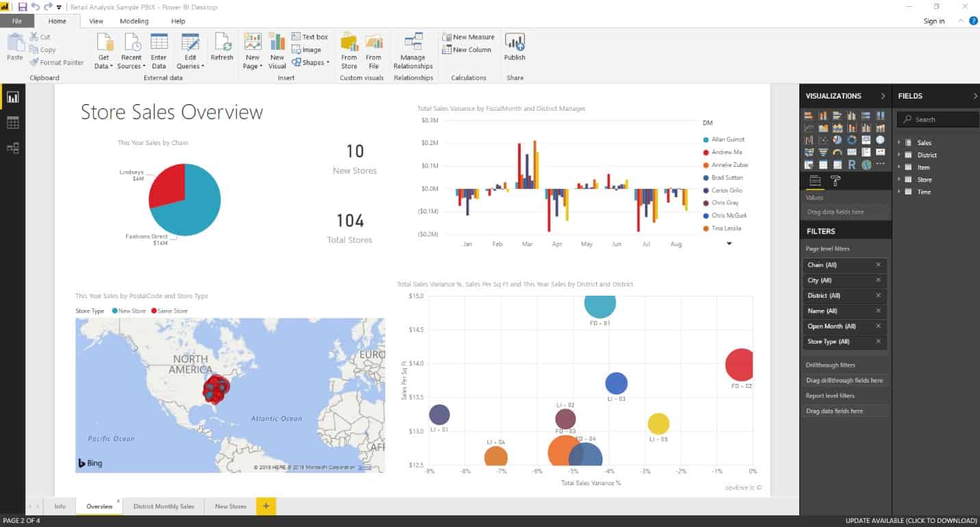Go to the District Monthly Sales page
Image resolution: width=980 pixels, height=527 pixels.
coord(164,506)
